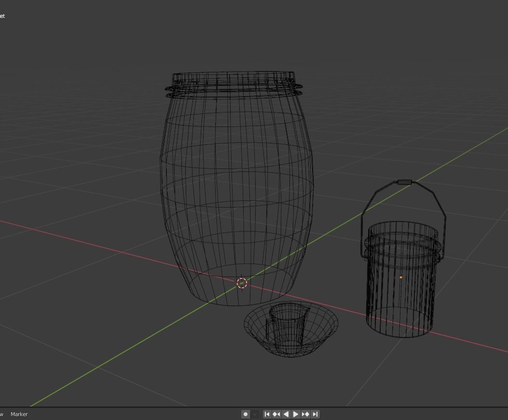Toggle the auto keying record button
508x420 pixels.
245,414
